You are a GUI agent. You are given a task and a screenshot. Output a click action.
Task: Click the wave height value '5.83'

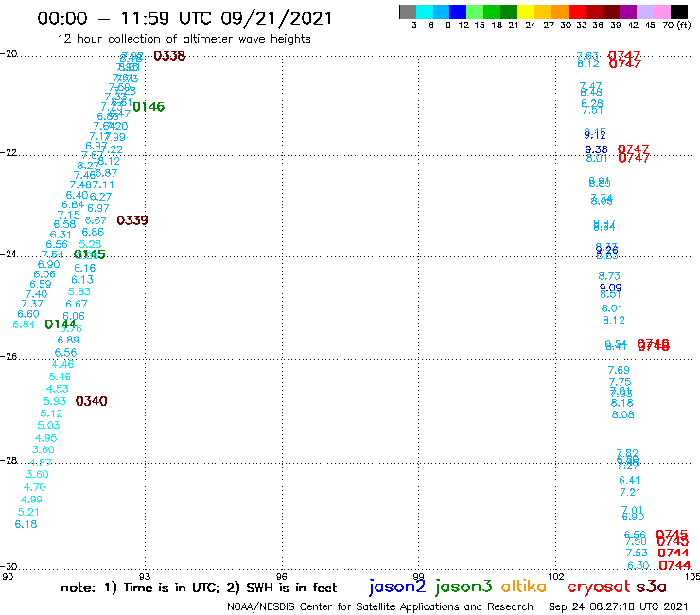[x=79, y=291]
